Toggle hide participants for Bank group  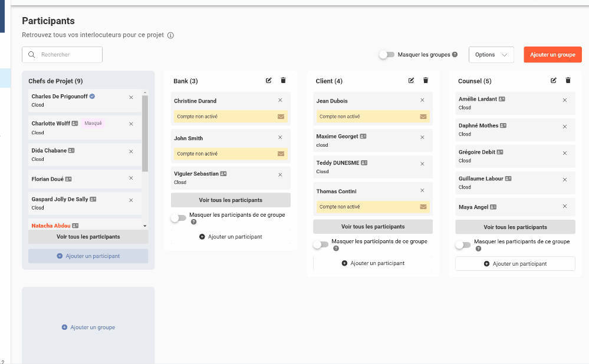tap(178, 218)
